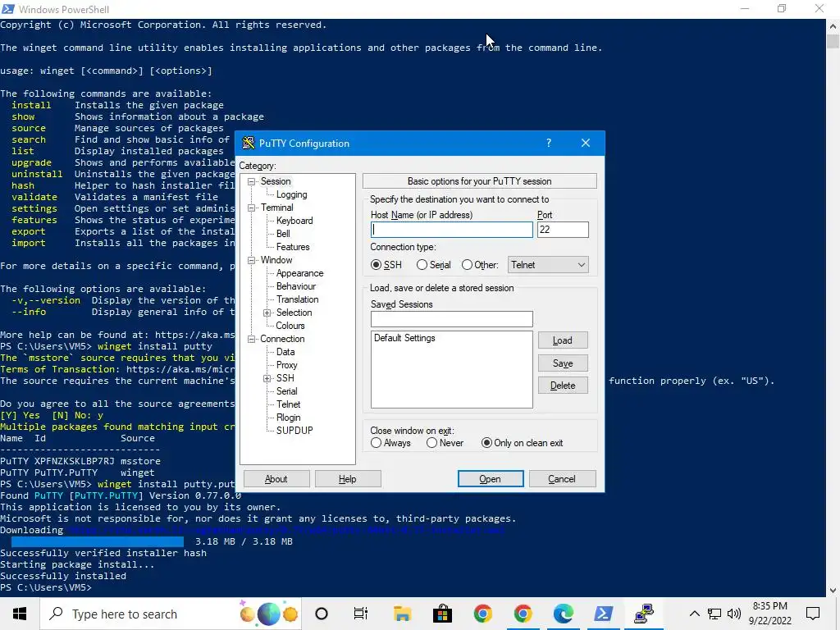Click the Saved Sessions text field
This screenshot has width=840, height=630.
[x=452, y=319]
